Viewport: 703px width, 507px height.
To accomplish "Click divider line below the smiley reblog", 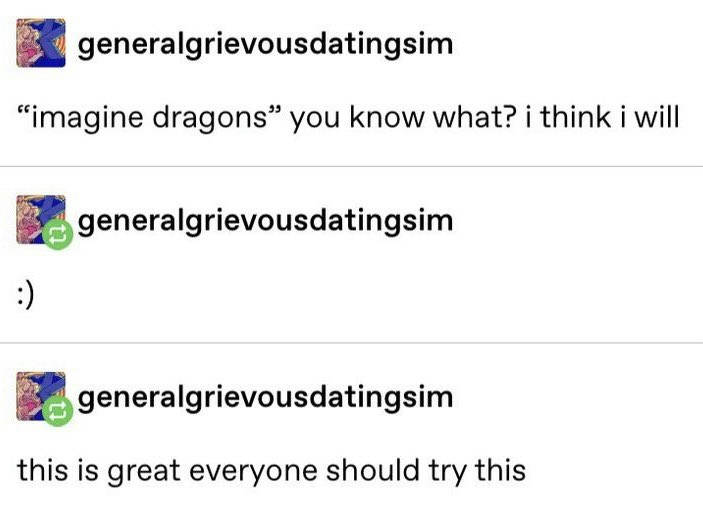I will (352, 343).
